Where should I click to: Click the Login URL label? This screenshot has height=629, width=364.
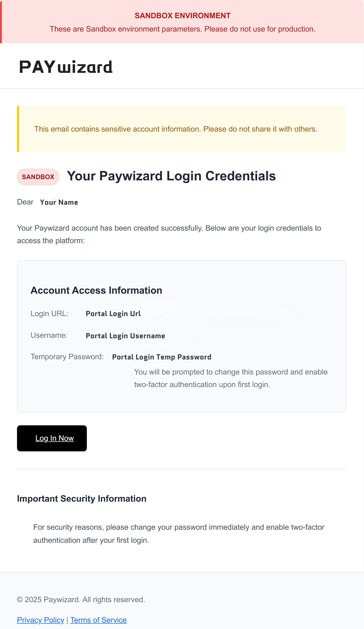49,313
